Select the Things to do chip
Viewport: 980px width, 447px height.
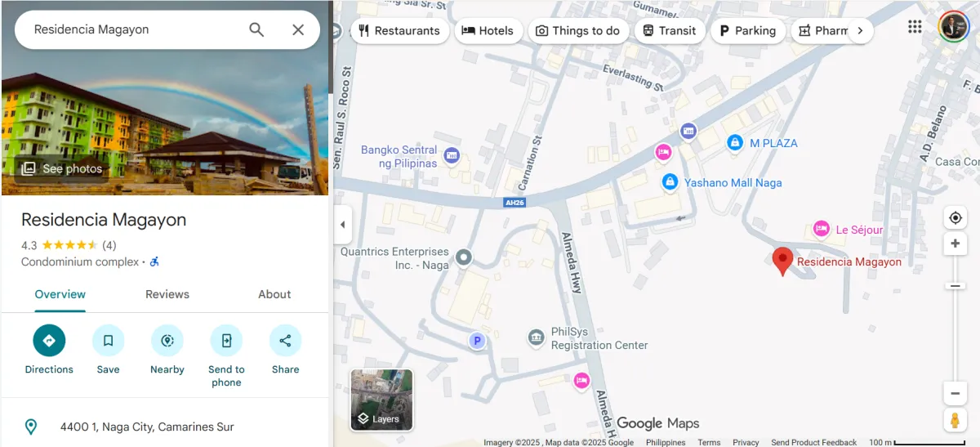[x=578, y=31]
